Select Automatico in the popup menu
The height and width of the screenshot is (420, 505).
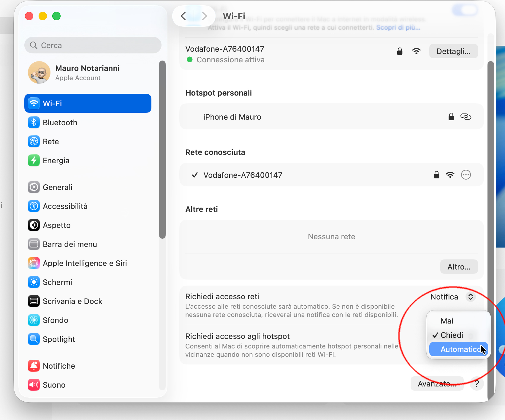[458, 349]
